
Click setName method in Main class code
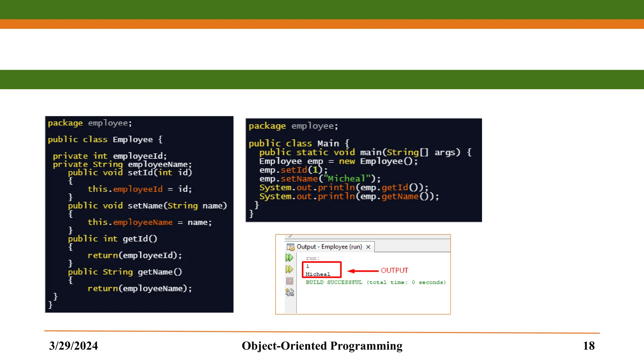[299, 179]
